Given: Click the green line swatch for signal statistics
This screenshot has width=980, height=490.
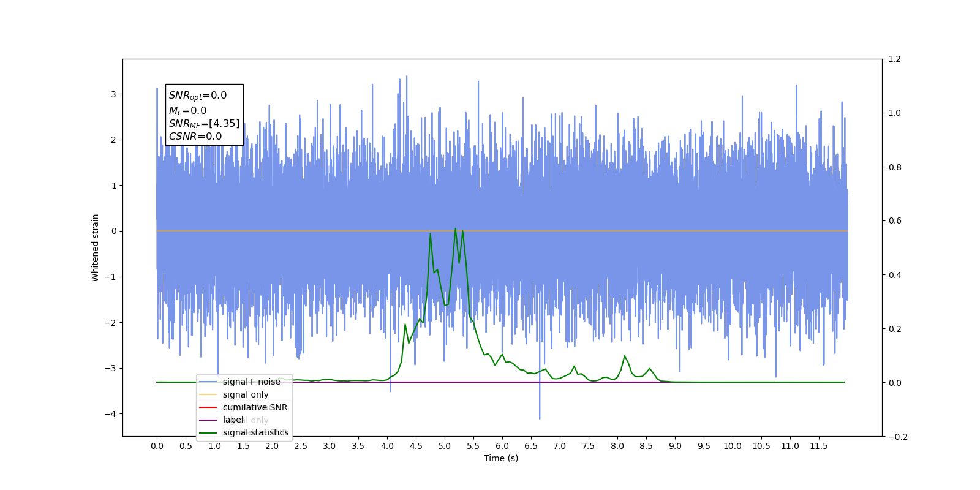Looking at the screenshot, I should click(208, 433).
